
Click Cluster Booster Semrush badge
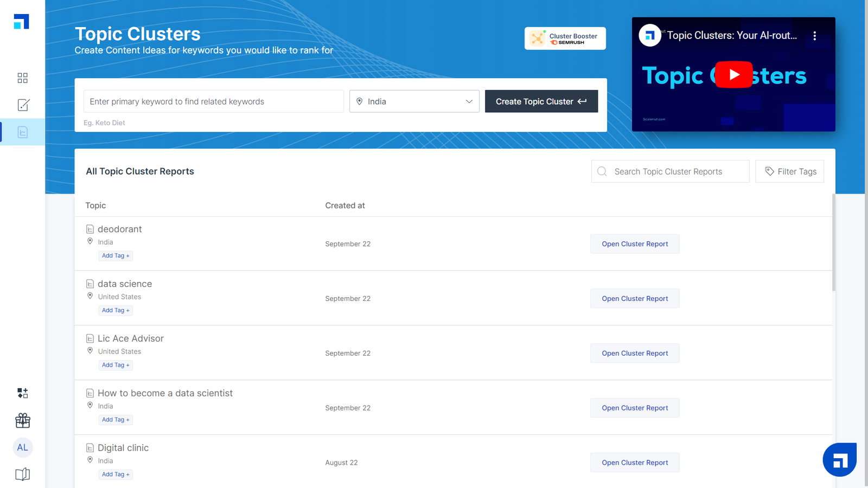[565, 38]
